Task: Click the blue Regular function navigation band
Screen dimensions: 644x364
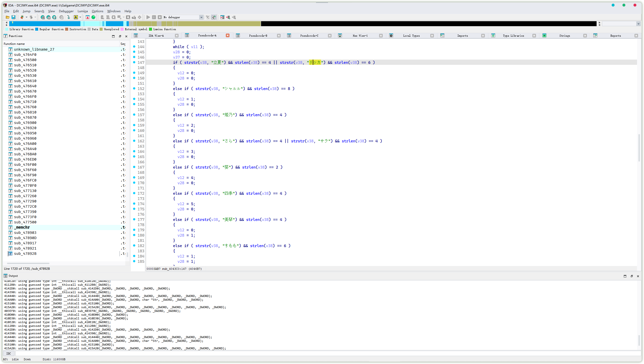Action: [x=45, y=24]
